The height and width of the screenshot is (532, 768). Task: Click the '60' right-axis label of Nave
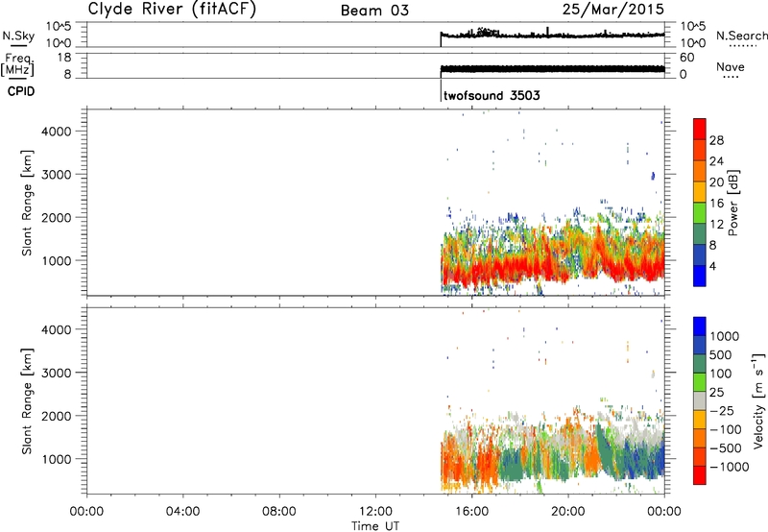[x=686, y=58]
